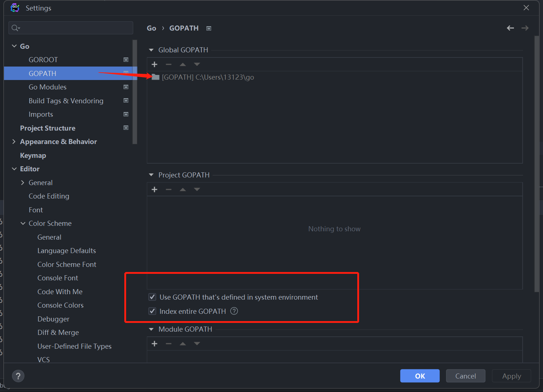
Task: Collapse the Color Scheme tree node
Action: (23, 223)
